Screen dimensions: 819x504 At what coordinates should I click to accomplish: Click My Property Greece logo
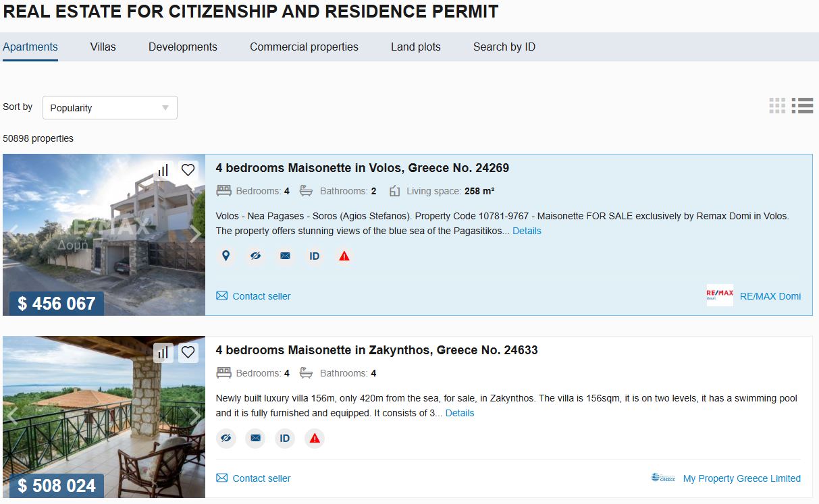coord(663,478)
